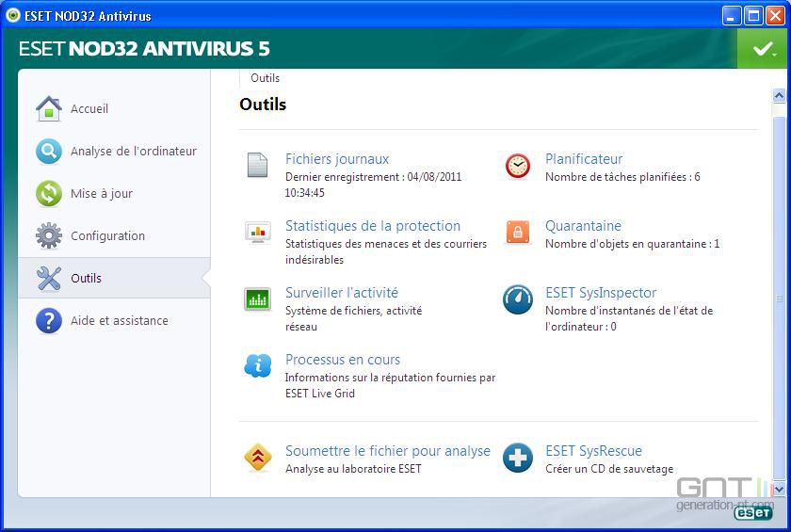Maximize the ESET NOD32 window
The width and height of the screenshot is (791, 532).
[753, 16]
